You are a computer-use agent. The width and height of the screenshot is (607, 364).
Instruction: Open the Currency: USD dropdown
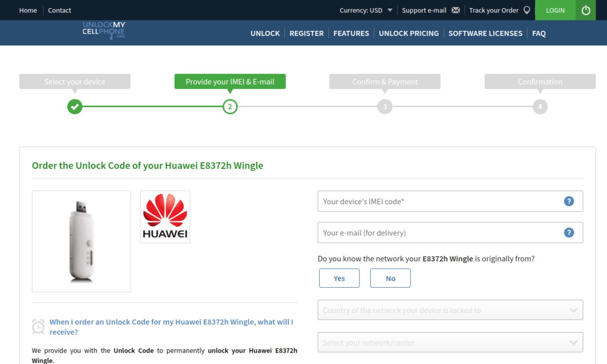366,10
